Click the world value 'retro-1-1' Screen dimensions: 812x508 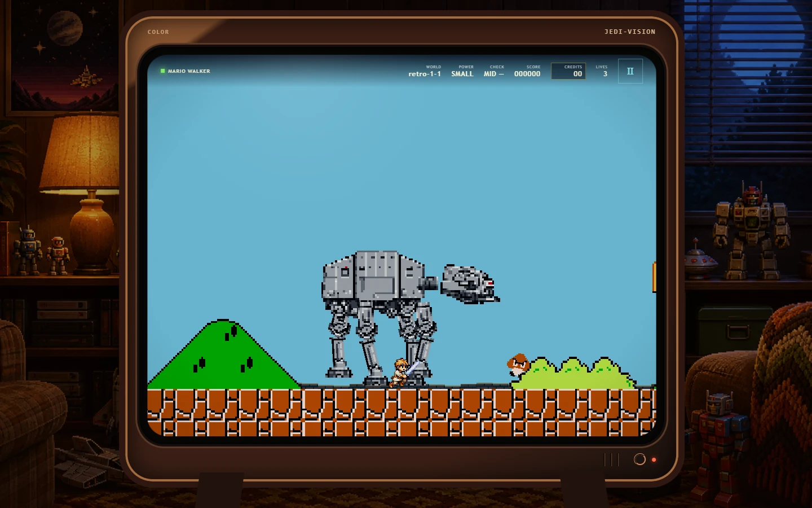[x=425, y=74]
